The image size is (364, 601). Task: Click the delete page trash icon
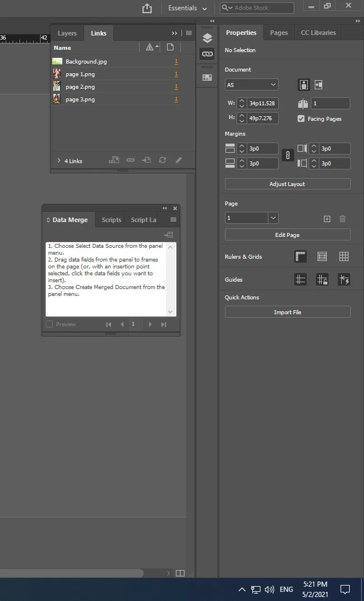tap(343, 219)
